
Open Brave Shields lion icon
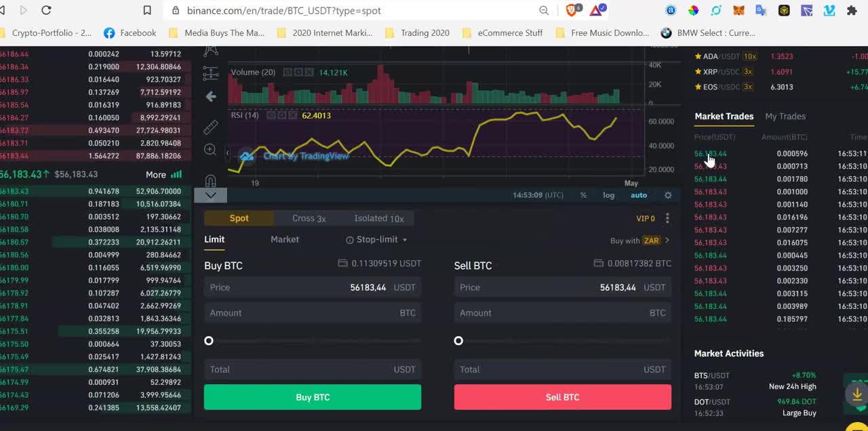coord(572,10)
